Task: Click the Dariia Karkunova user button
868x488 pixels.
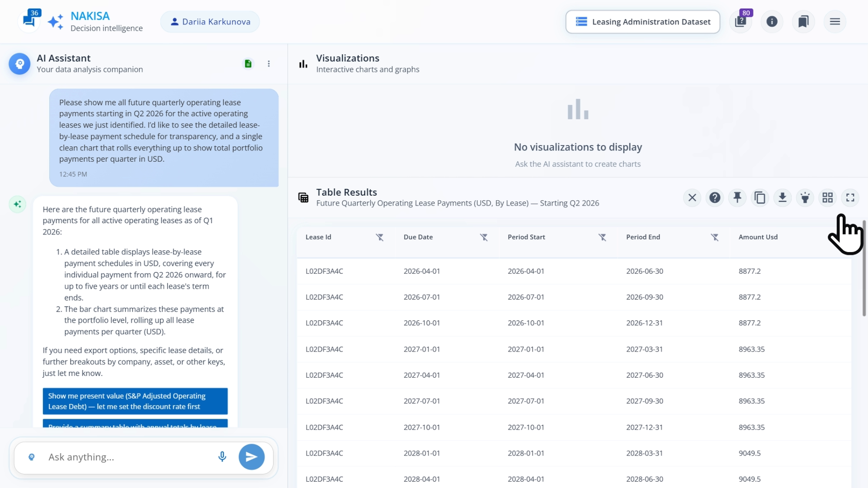Action: click(210, 22)
